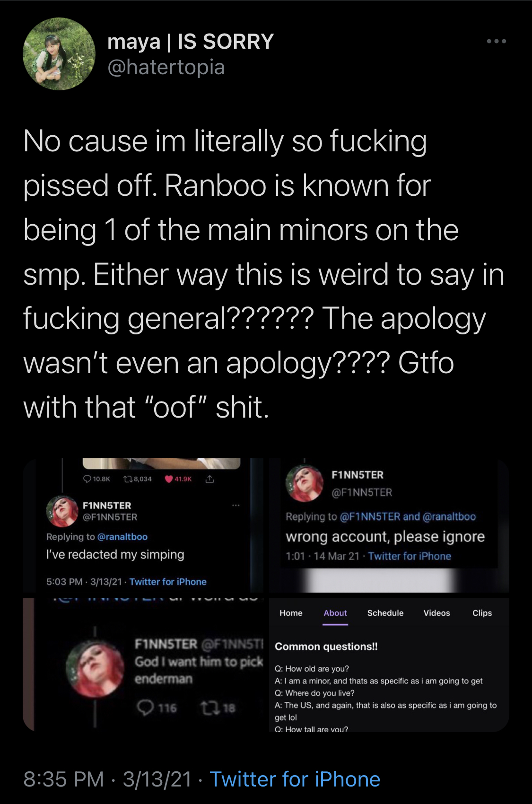Click the reply count icon showing 10.8K

point(87,479)
